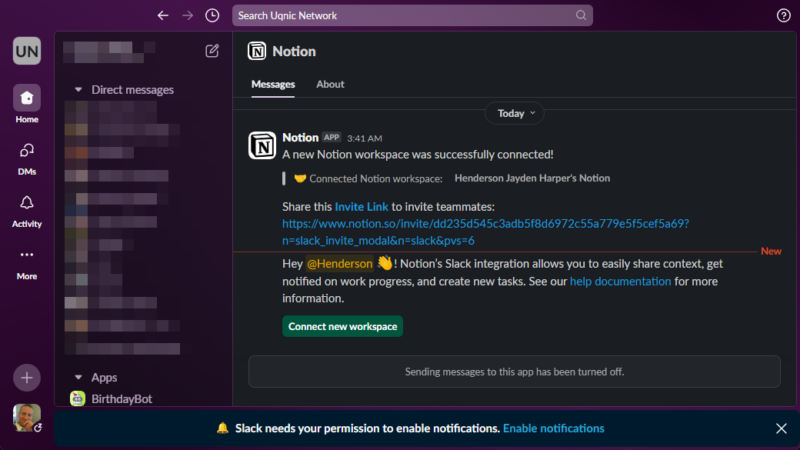This screenshot has width=800, height=450.
Task: Click the Notion sender name
Action: (301, 138)
